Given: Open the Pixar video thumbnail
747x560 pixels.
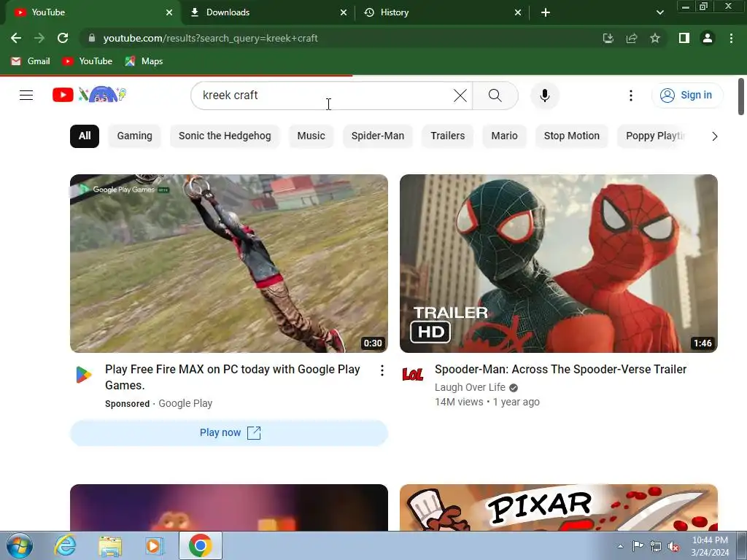Looking at the screenshot, I should [x=558, y=507].
